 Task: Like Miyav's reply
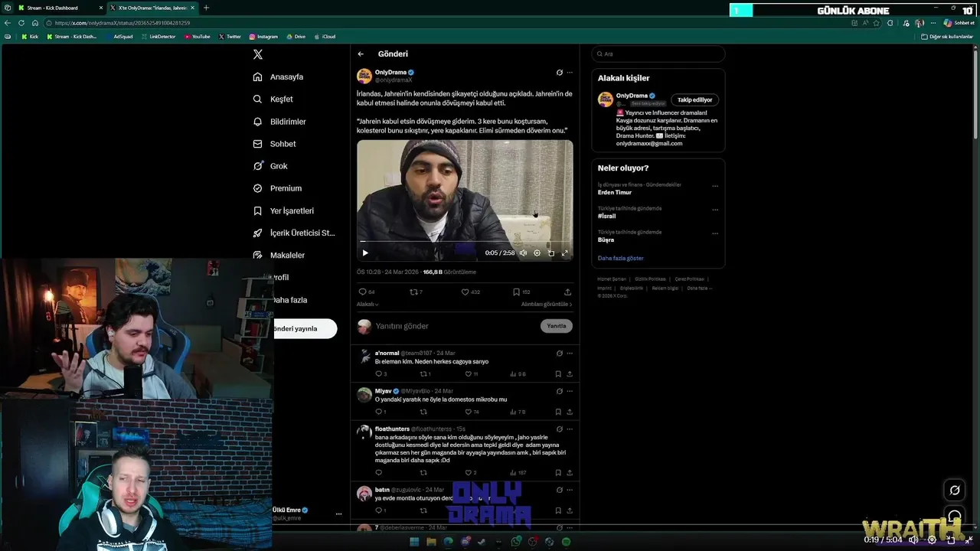click(x=469, y=412)
